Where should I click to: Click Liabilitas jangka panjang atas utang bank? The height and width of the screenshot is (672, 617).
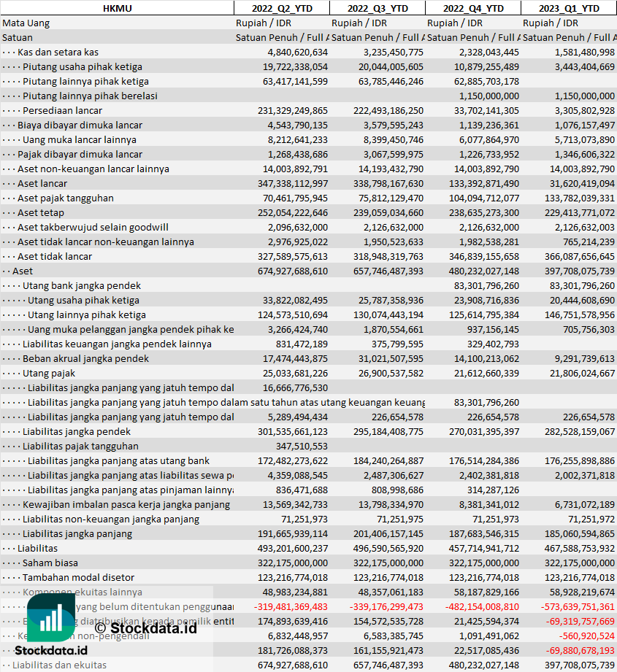[118, 460]
